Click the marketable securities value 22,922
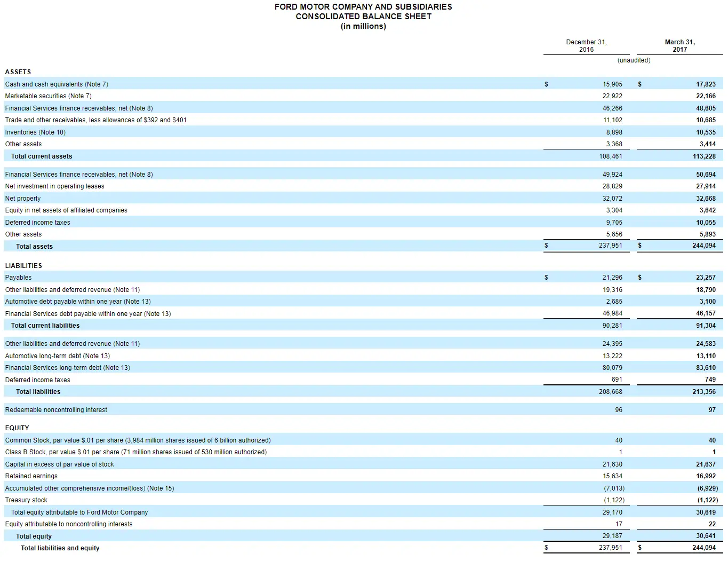Screen dimensions: 728x561 point(613,96)
